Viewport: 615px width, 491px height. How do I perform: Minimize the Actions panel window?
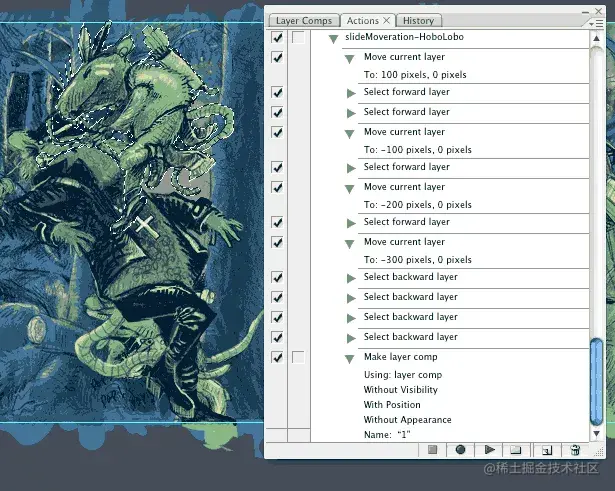click(585, 13)
